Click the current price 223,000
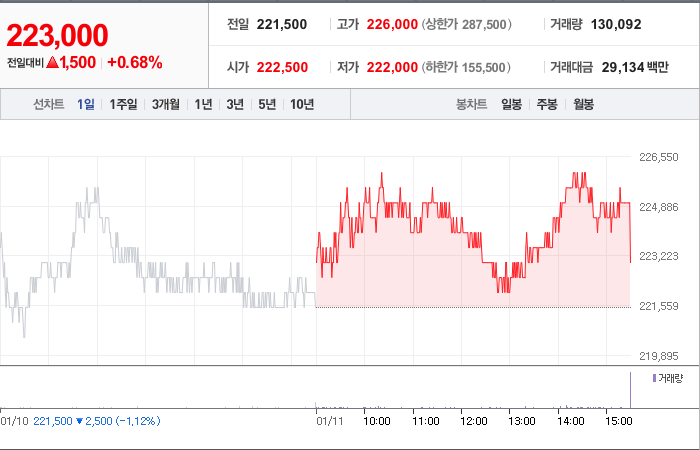This screenshot has height=450, width=700. pos(57,35)
